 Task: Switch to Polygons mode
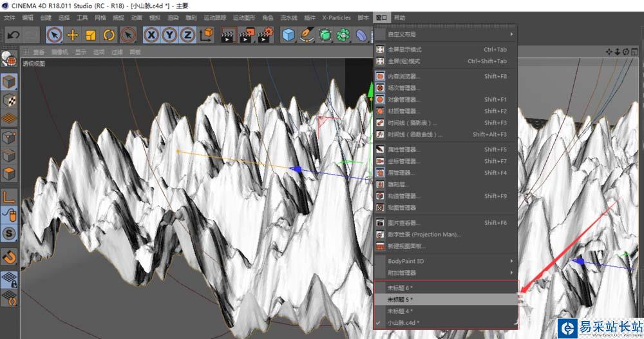click(9, 173)
